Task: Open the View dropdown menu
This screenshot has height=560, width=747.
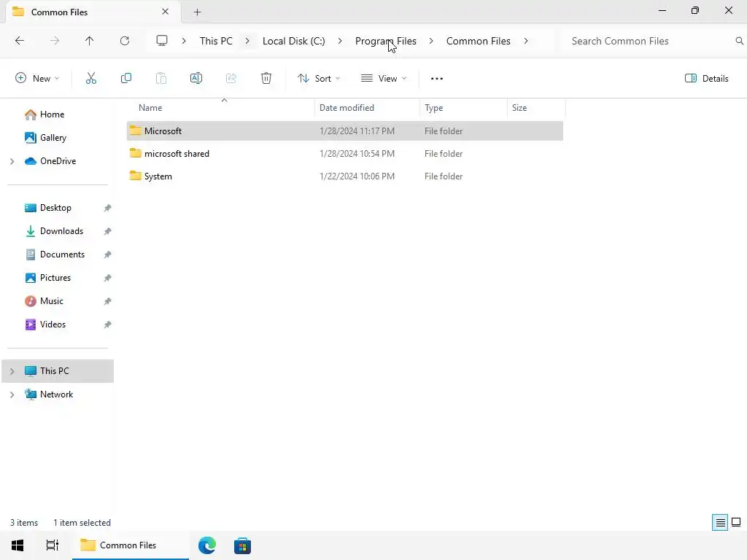Action: click(x=384, y=79)
